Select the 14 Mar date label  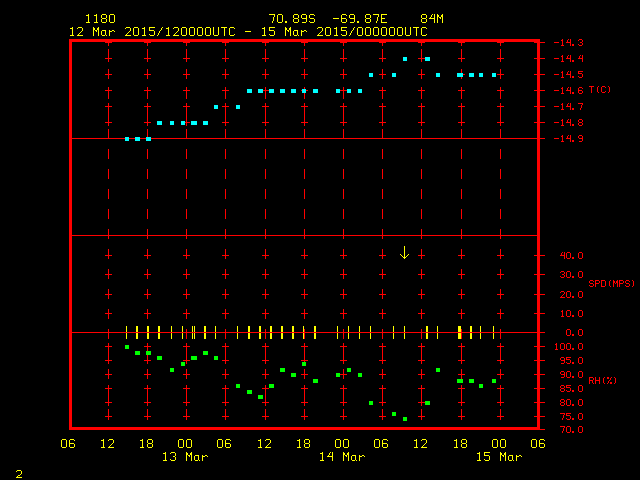[342, 457]
